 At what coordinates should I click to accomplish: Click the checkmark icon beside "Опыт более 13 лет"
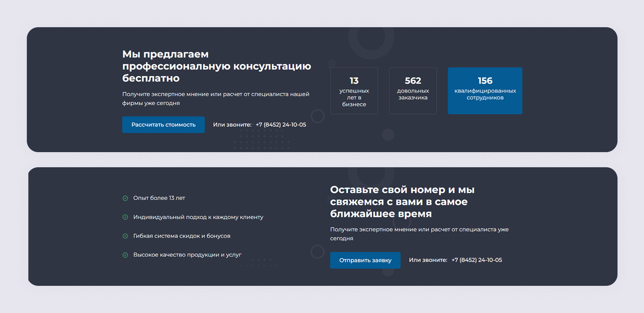tap(125, 198)
